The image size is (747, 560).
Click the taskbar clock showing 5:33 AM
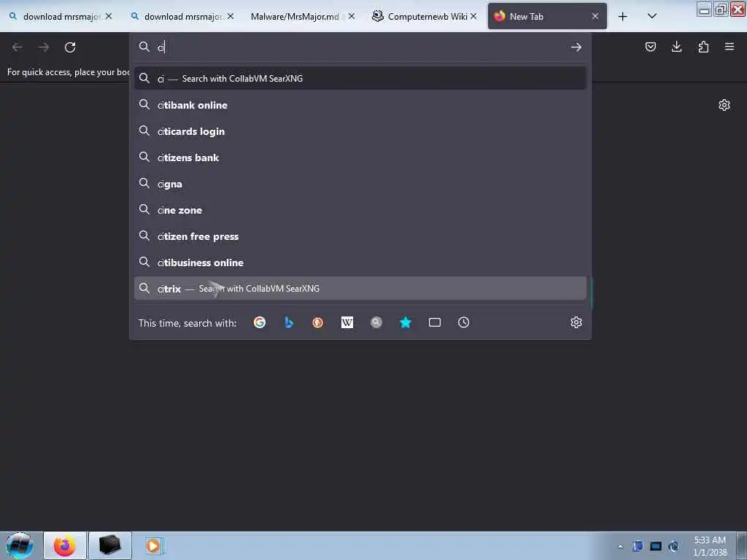710,546
